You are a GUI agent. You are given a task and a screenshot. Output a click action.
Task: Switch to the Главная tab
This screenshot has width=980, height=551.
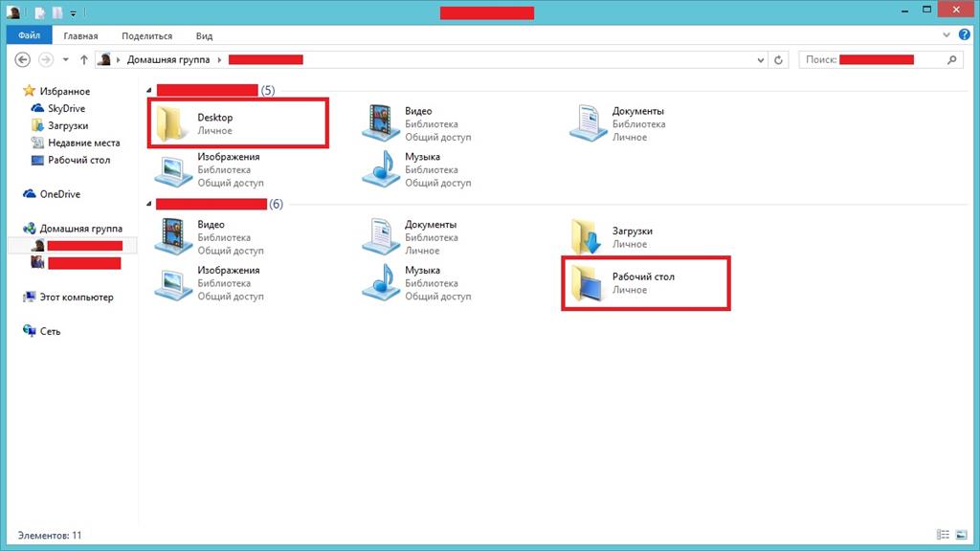(x=80, y=35)
